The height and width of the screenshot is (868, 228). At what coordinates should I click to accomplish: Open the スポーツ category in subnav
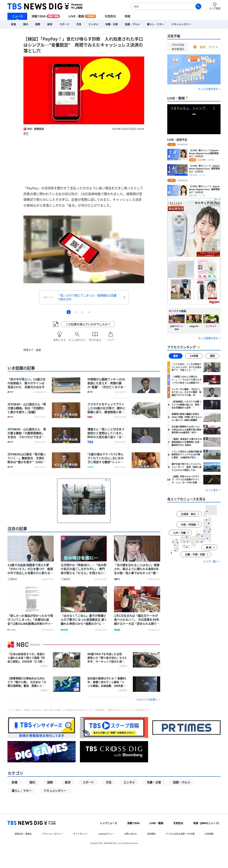[x=64, y=24]
